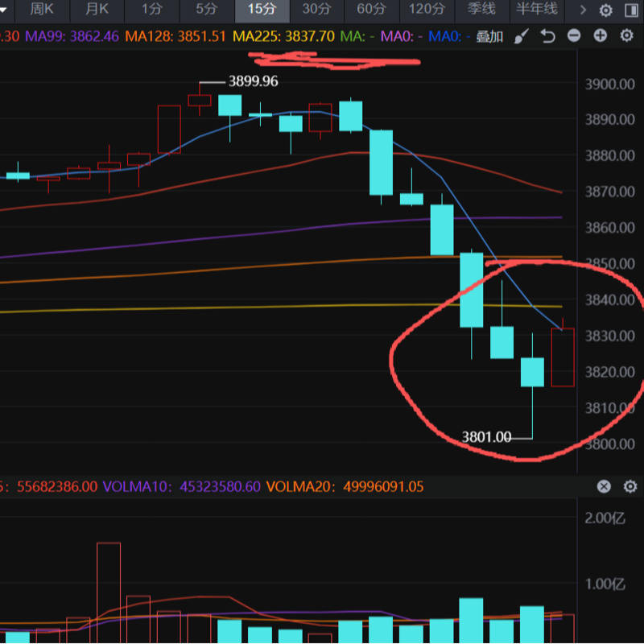Click the undo arrow icon

(x=548, y=36)
